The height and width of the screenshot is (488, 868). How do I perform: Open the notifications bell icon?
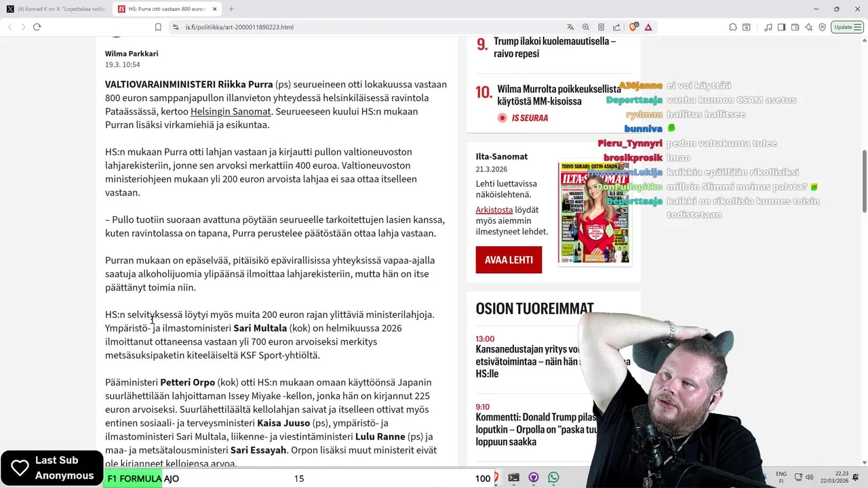(x=856, y=478)
